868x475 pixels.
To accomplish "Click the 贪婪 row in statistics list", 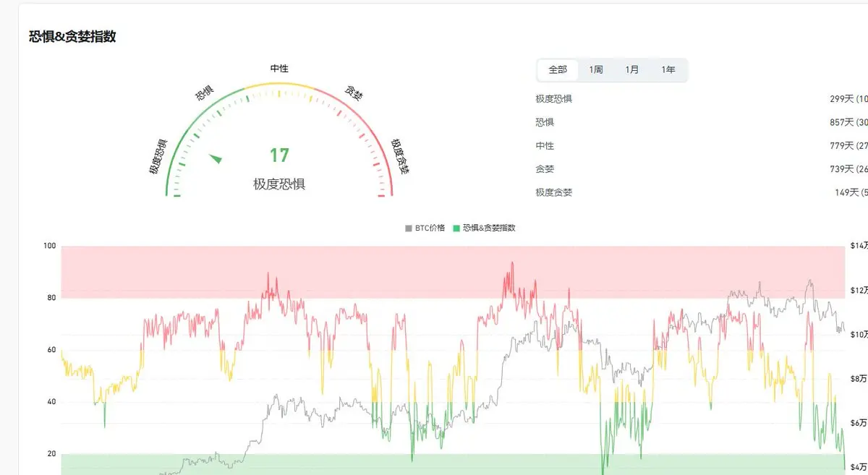I will click(702, 169).
